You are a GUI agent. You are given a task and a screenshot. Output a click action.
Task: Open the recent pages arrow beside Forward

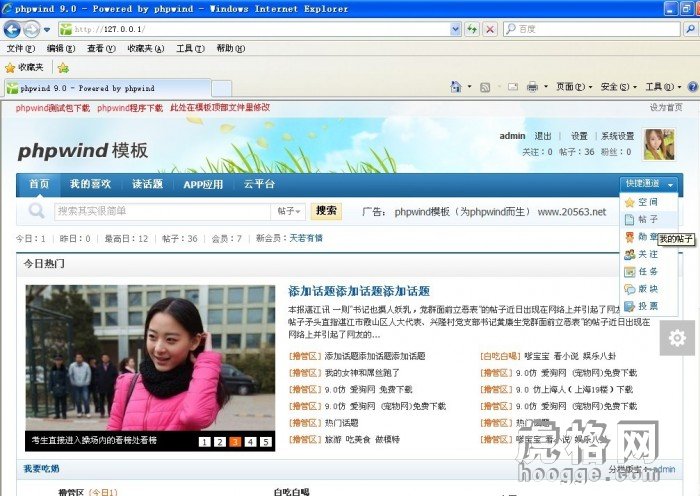pyautogui.click(x=47, y=30)
